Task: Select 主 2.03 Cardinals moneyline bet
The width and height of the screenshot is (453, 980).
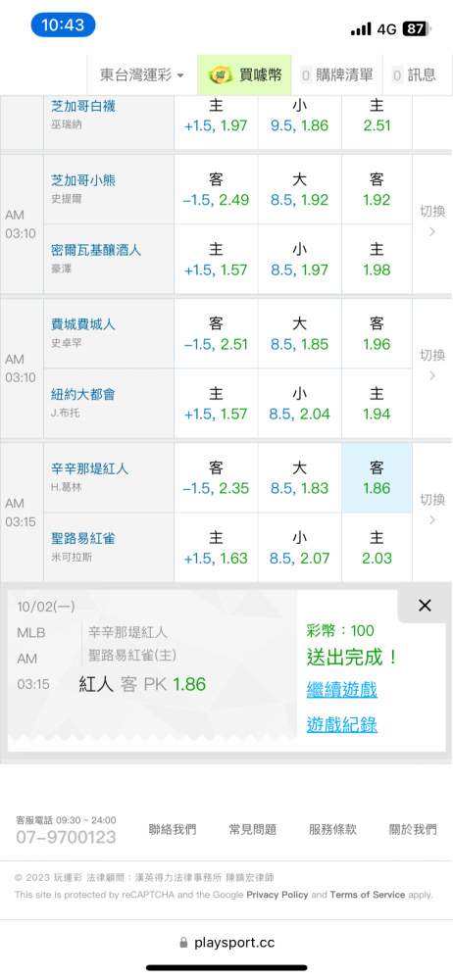Action: [377, 548]
